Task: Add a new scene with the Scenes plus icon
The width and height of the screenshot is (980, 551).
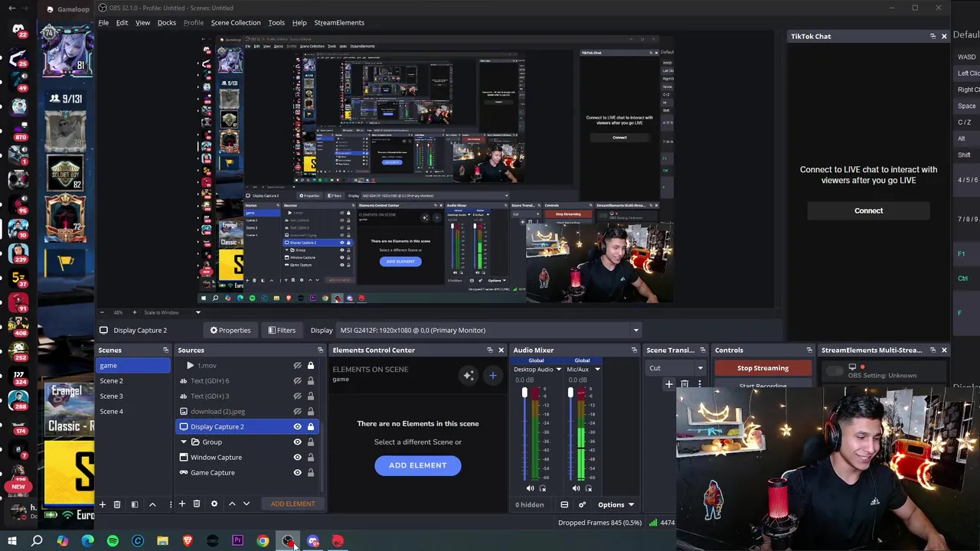Action: coord(102,504)
